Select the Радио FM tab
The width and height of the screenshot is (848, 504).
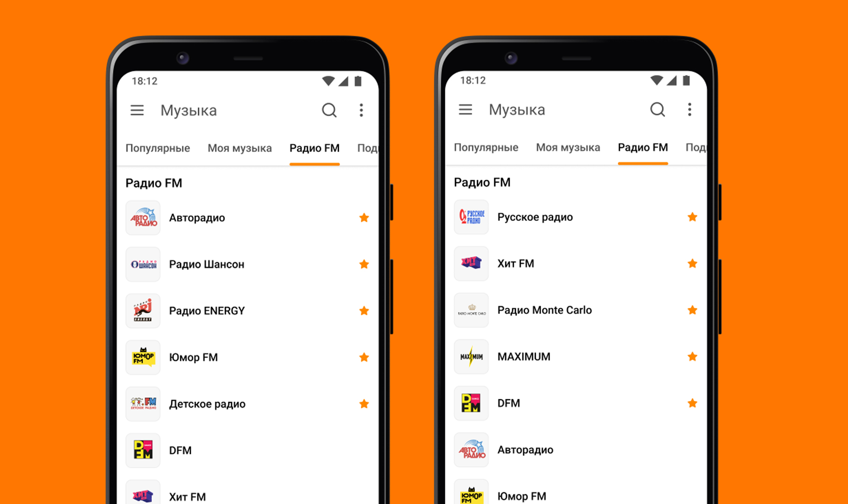[314, 149]
